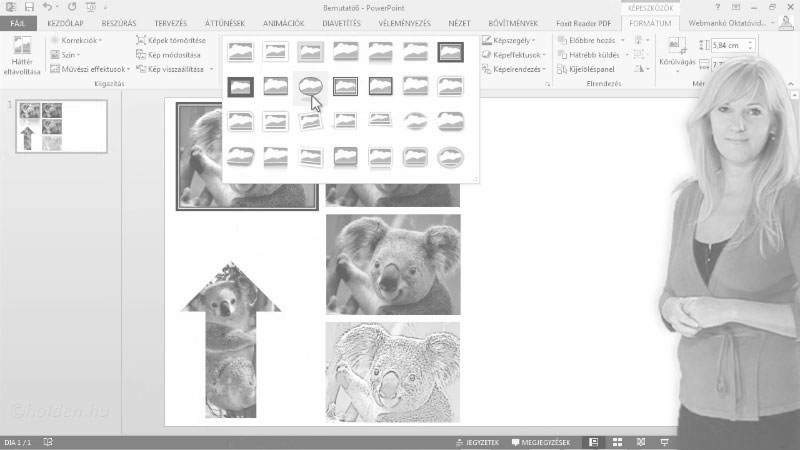Save the presentation from the quick access toolbar
Viewport: 800px width, 450px height.
point(29,7)
